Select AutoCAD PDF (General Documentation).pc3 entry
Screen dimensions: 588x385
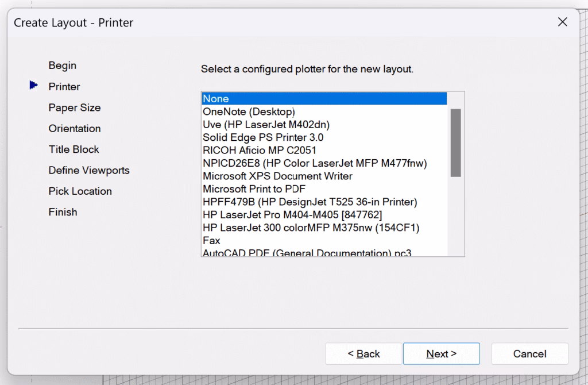tap(324, 252)
